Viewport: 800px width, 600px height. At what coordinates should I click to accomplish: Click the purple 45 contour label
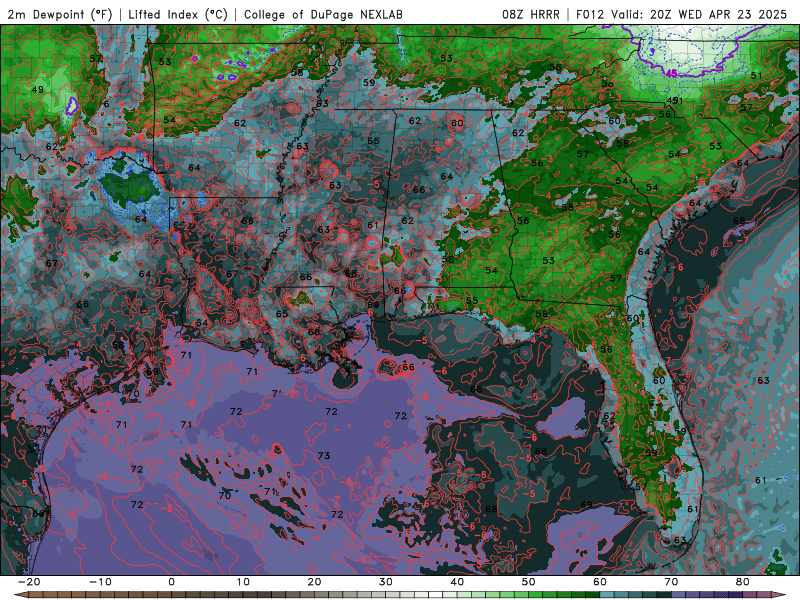click(x=672, y=73)
